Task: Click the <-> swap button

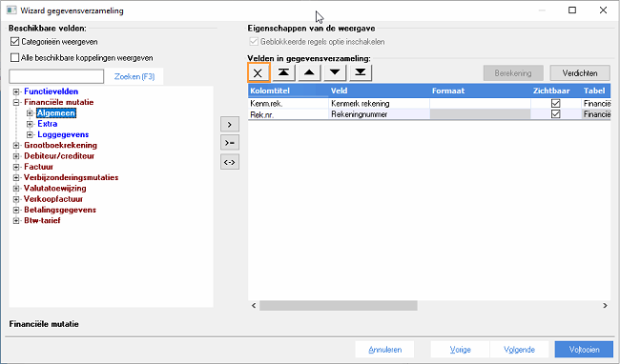Action: (230, 162)
